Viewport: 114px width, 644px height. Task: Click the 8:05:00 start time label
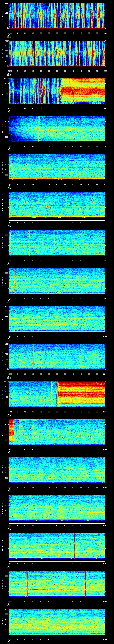(9, 184)
